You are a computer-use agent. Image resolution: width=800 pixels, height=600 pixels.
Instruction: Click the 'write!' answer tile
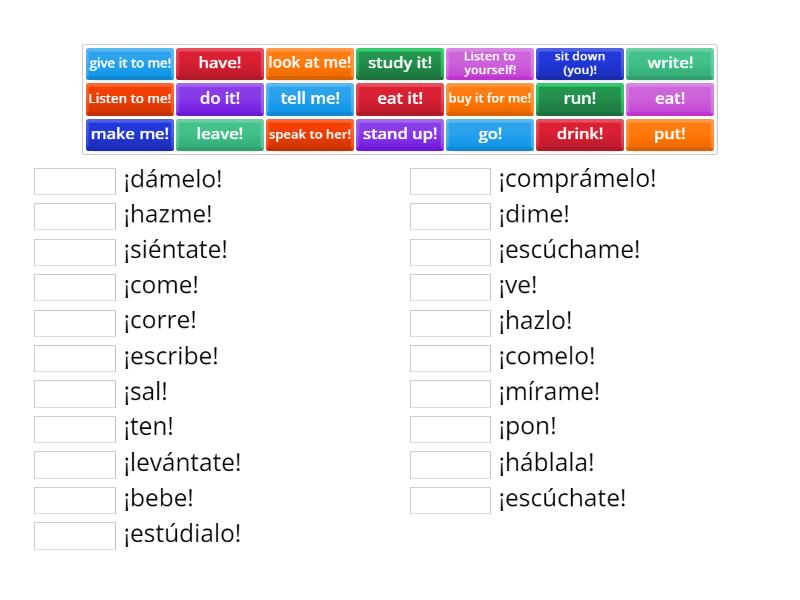[670, 63]
